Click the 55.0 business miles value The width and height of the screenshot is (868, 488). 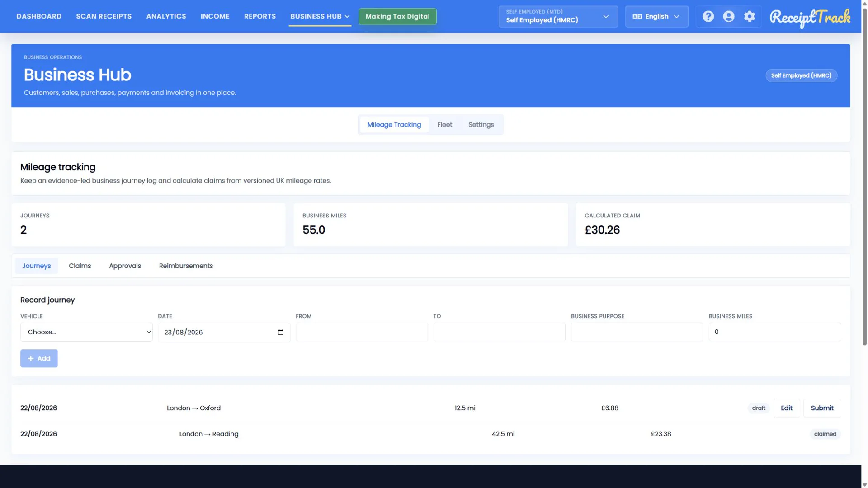313,230
